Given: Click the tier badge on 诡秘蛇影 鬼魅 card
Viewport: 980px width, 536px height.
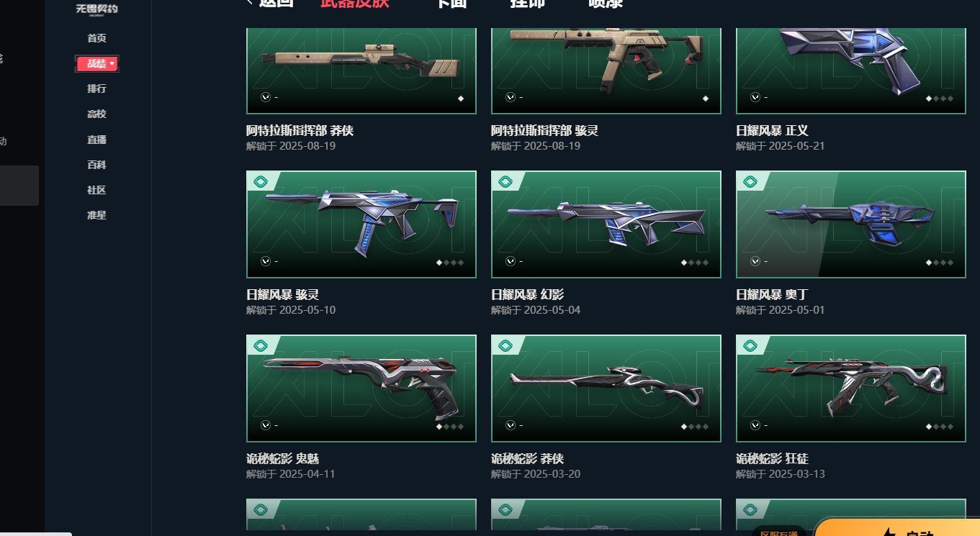Looking at the screenshot, I should point(261,345).
